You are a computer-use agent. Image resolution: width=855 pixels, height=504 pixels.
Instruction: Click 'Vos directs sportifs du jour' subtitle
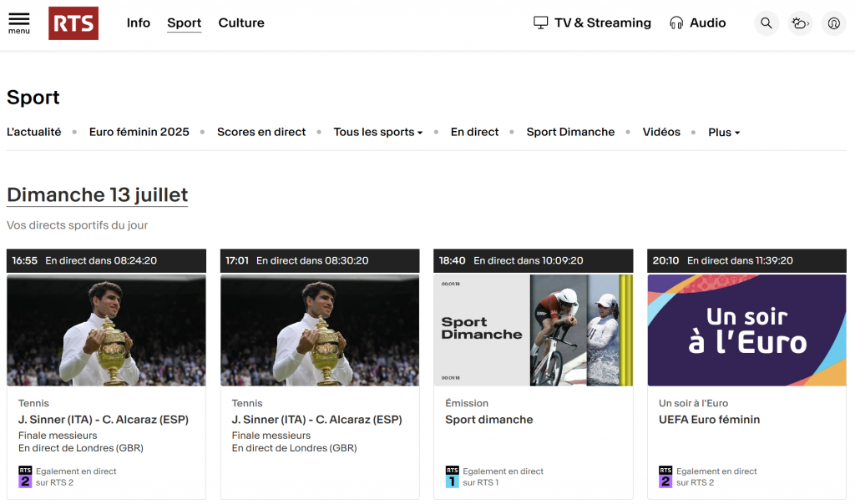(x=78, y=225)
